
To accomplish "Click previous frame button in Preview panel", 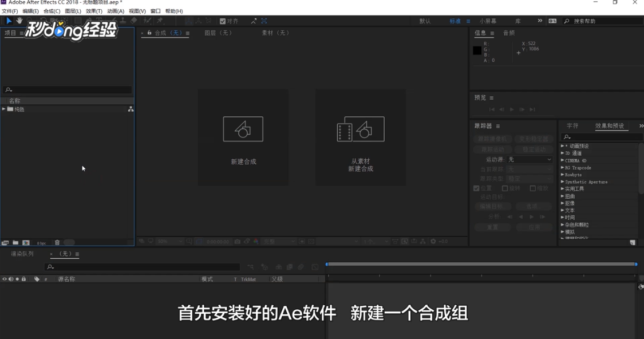I will click(x=501, y=109).
